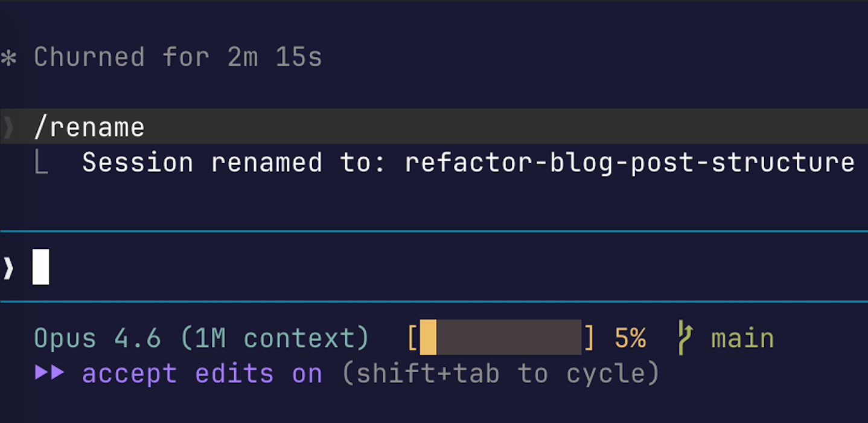Click the "Opus 4.6 (1M context)" model label
The image size is (868, 423).
[201, 338]
